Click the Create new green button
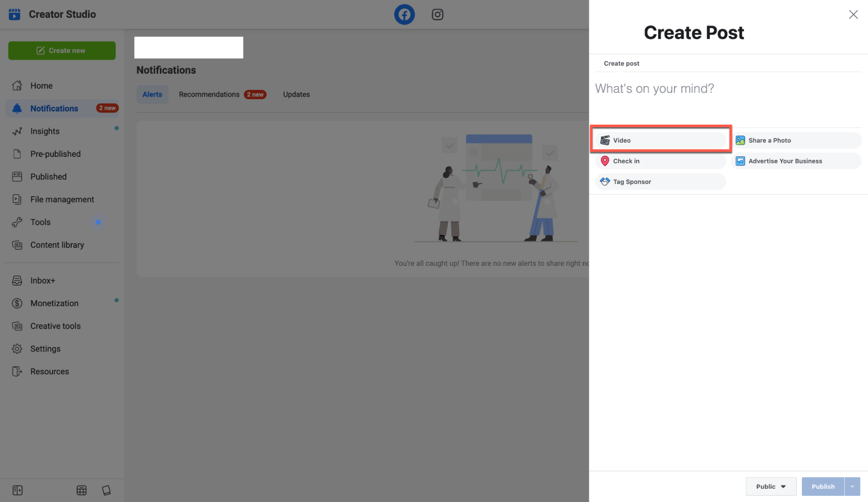Screen dimensions: 868x502 point(62,50)
